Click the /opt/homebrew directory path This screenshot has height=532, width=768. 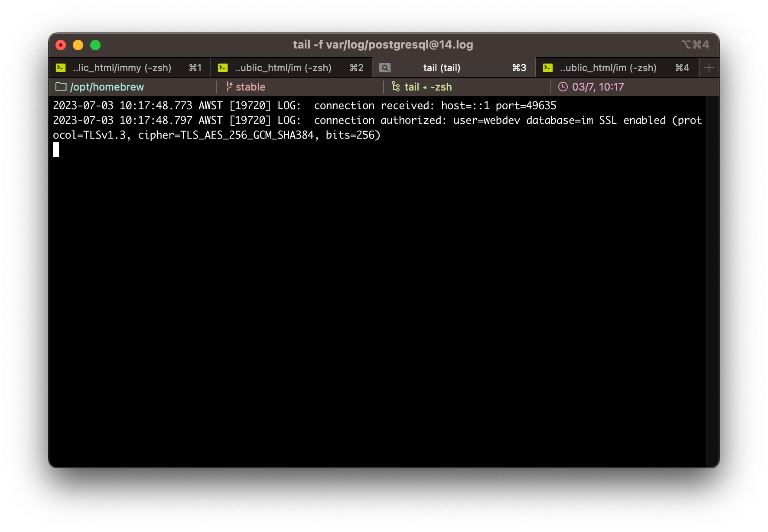[x=107, y=87]
